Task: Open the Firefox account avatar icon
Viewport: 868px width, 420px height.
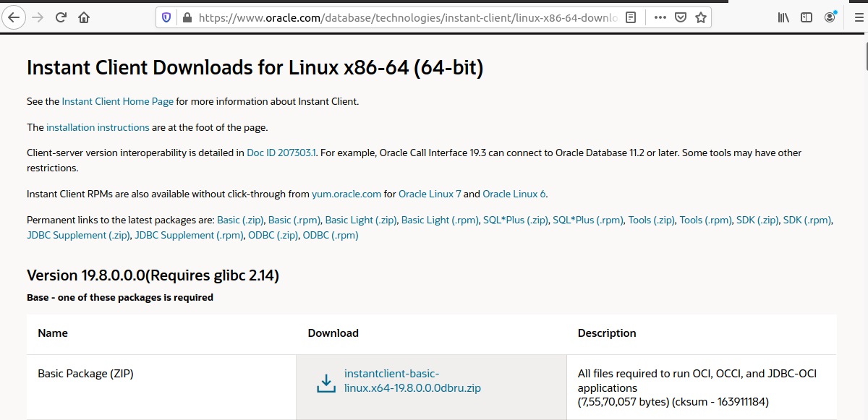Action: (830, 17)
